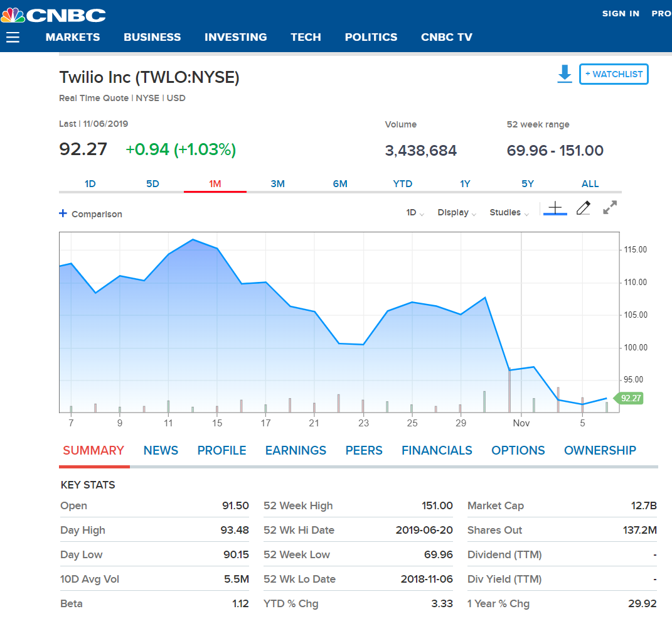Open the Business section
The image size is (672, 621).
[x=152, y=37]
